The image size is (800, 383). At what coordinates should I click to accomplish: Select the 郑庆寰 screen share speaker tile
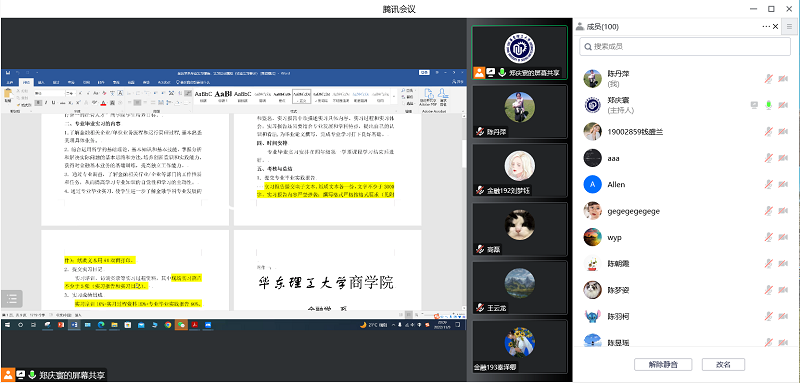[x=519, y=53]
